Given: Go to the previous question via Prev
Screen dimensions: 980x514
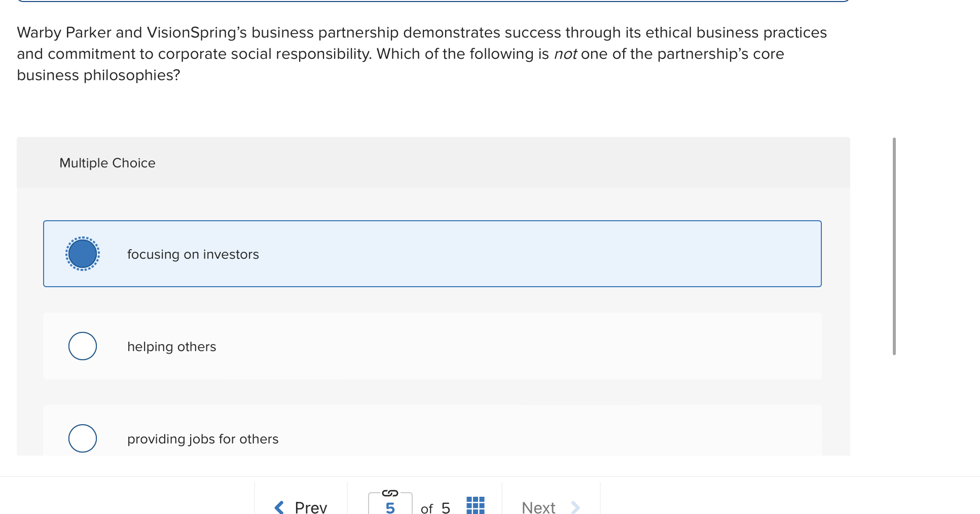Looking at the screenshot, I should [310, 507].
